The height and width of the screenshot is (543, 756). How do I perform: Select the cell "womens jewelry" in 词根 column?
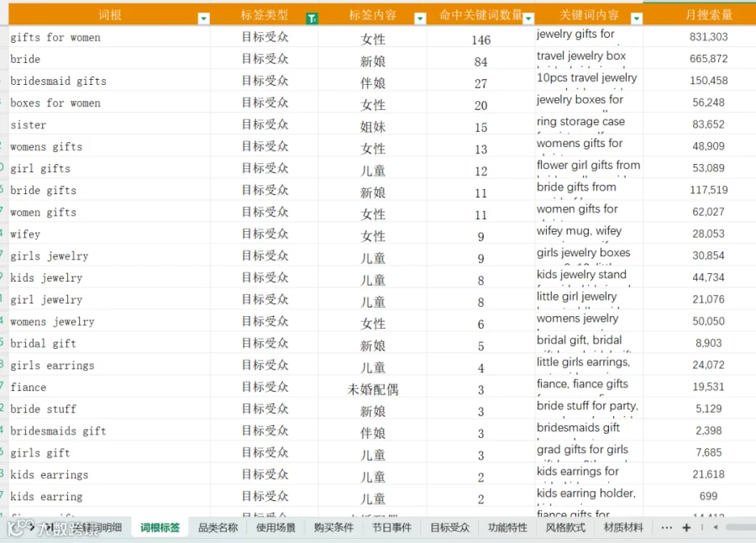[109, 321]
